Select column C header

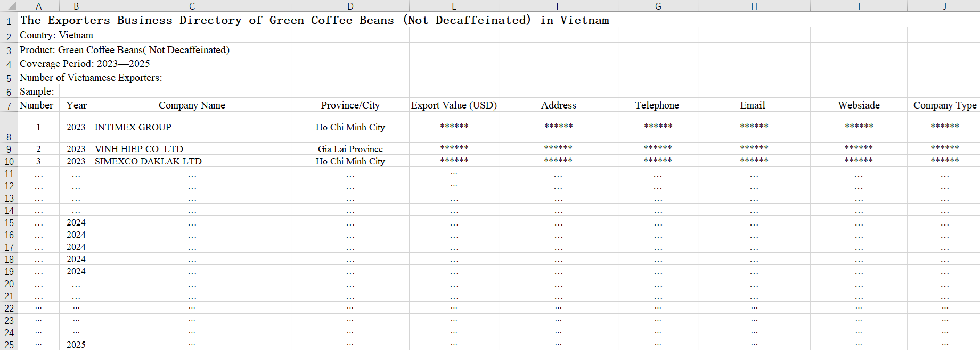coord(192,6)
